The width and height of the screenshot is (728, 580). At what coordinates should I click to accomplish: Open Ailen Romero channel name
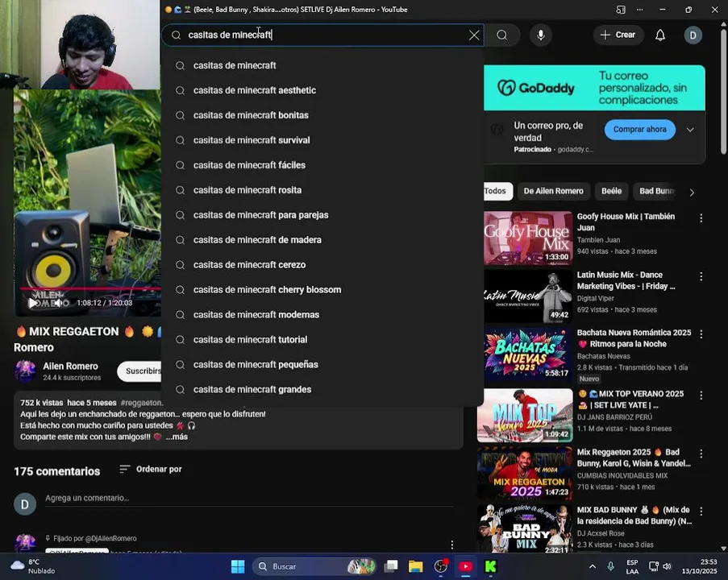71,366
